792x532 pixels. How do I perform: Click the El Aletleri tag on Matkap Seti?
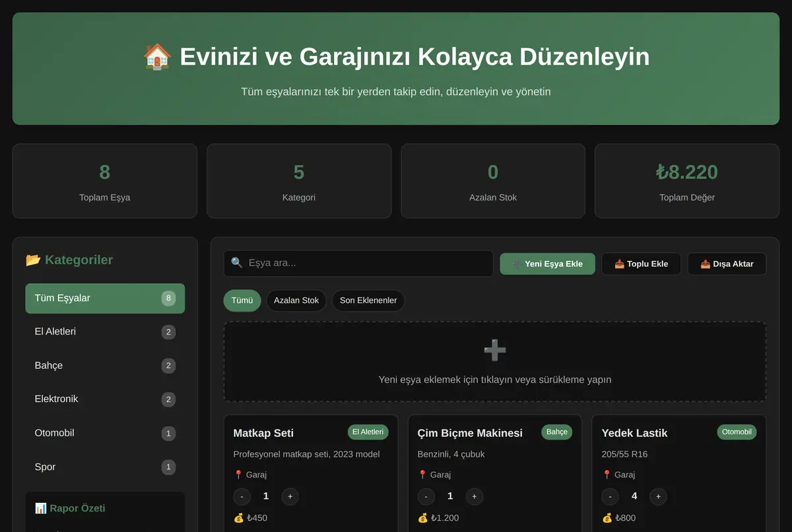tap(368, 432)
